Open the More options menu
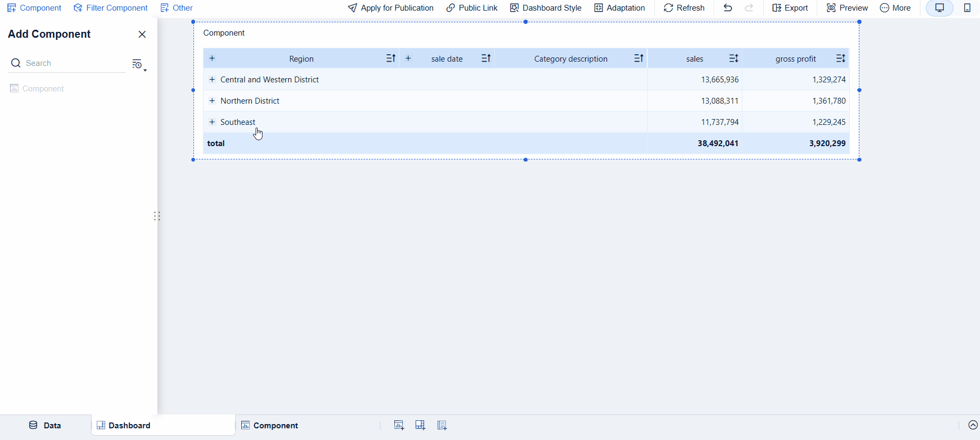 [895, 8]
